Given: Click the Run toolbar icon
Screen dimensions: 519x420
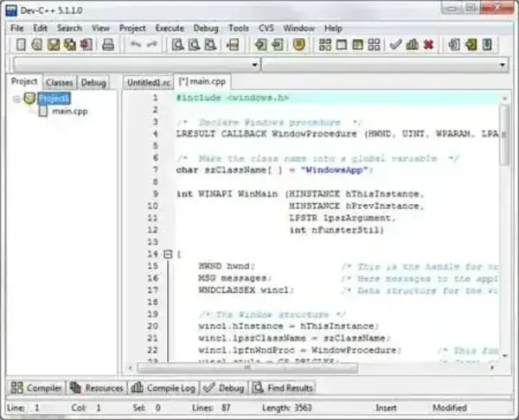Looking at the screenshot, I should (342, 44).
